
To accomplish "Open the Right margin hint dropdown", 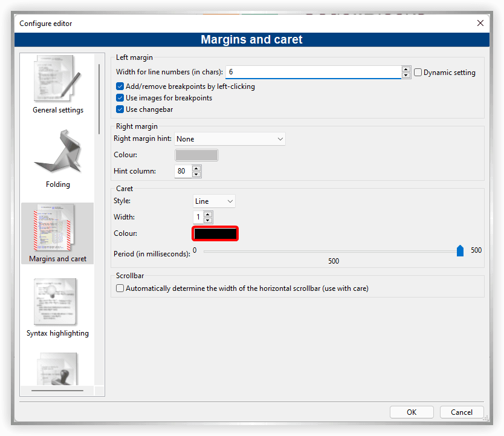I will click(230, 138).
